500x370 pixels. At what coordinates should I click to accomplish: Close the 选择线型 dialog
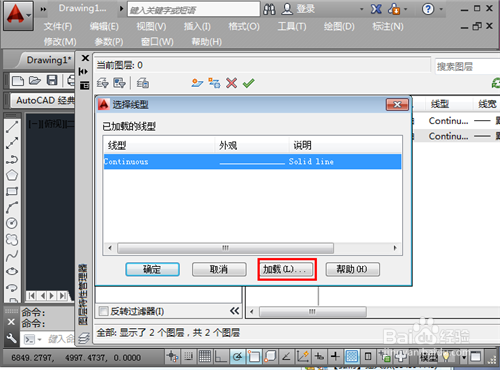pyautogui.click(x=397, y=105)
